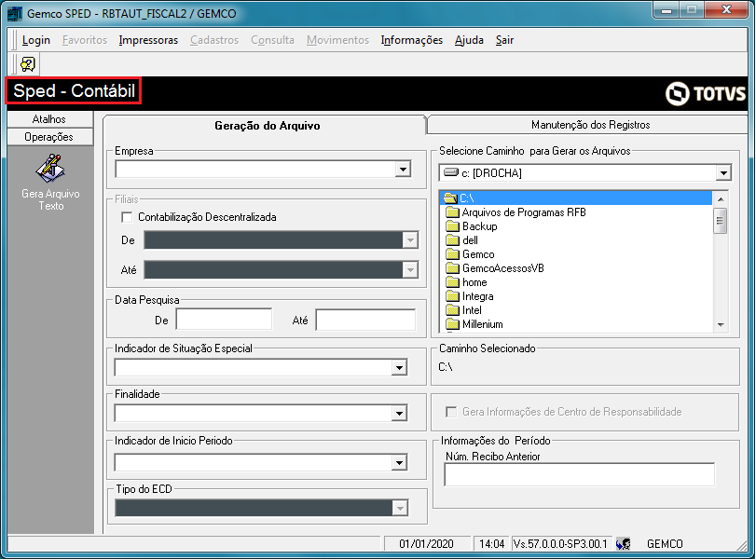Open the Movimentos menu
This screenshot has height=560, width=756.
(338, 40)
